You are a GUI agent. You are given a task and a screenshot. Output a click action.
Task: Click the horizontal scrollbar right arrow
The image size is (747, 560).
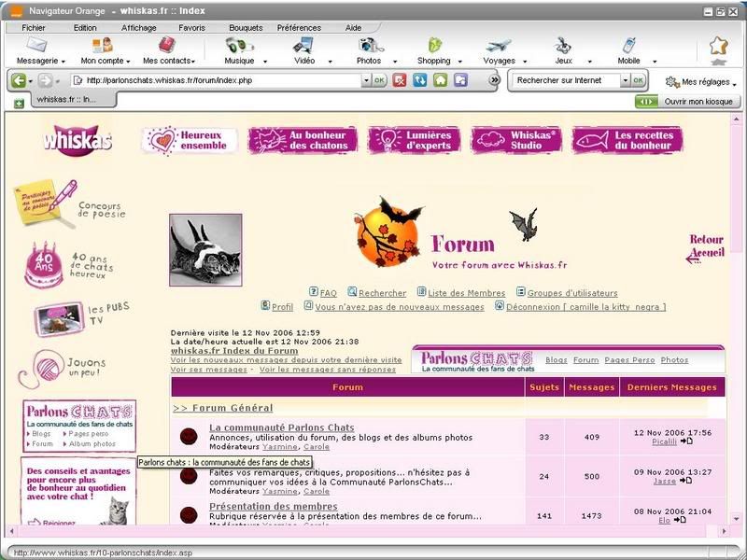click(x=724, y=531)
